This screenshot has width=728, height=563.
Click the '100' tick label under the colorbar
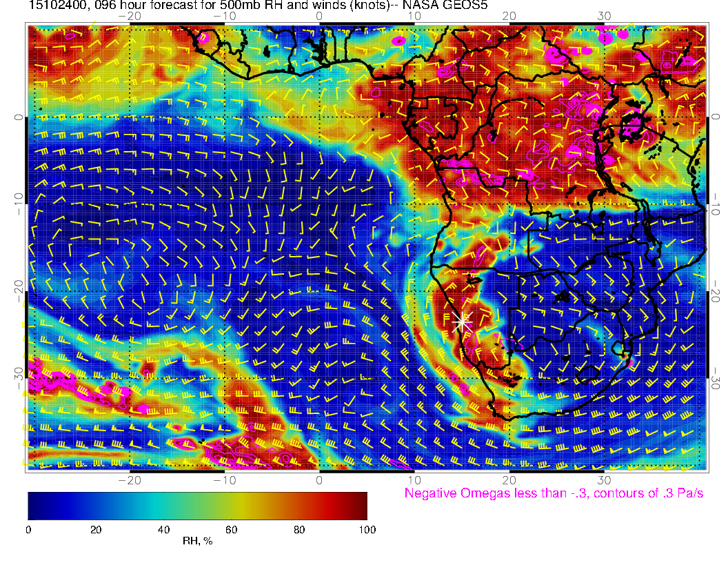pos(367,530)
